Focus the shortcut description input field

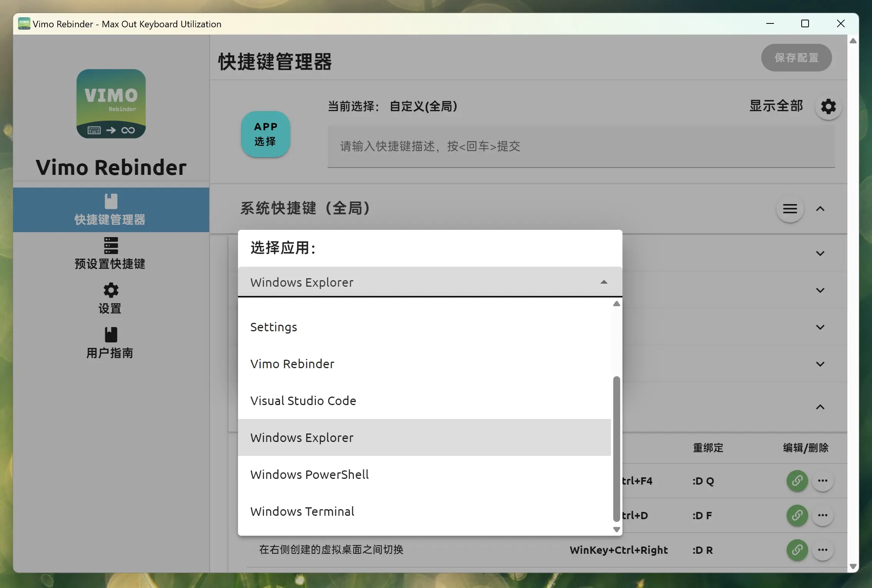(581, 146)
